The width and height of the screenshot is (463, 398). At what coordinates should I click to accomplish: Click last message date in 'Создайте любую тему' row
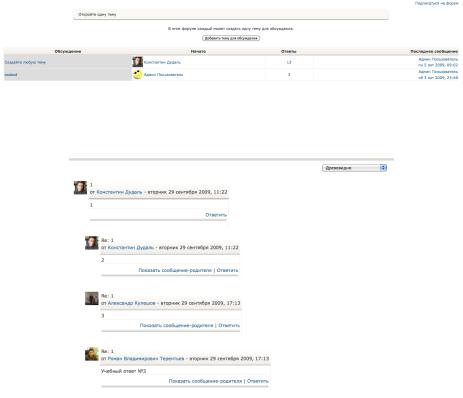click(438, 65)
